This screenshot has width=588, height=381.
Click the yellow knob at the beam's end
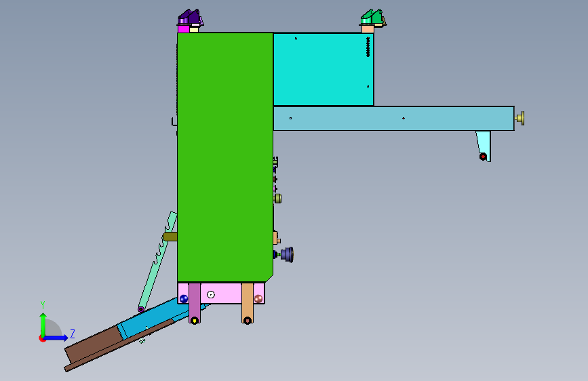coord(520,118)
